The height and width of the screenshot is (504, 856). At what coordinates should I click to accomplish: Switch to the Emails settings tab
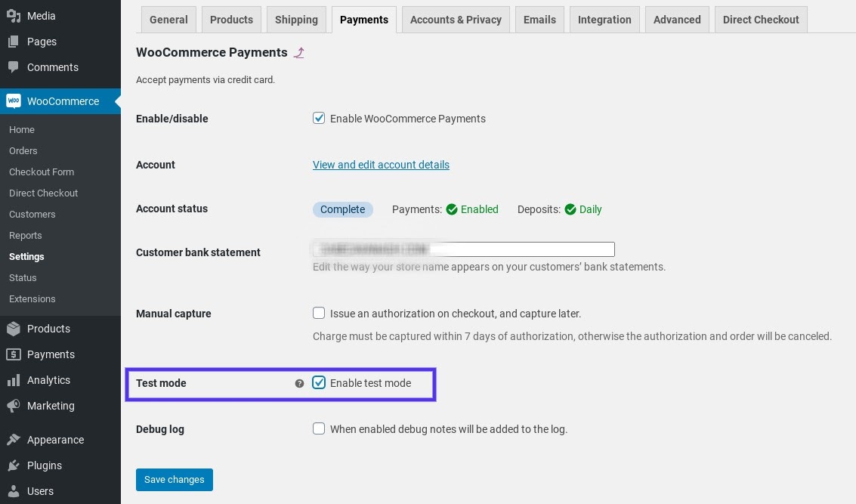click(539, 20)
